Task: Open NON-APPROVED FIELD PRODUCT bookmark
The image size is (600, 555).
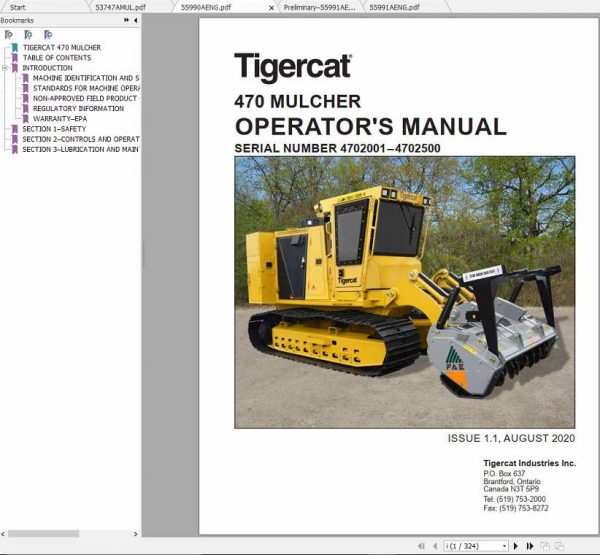Action: [x=85, y=98]
